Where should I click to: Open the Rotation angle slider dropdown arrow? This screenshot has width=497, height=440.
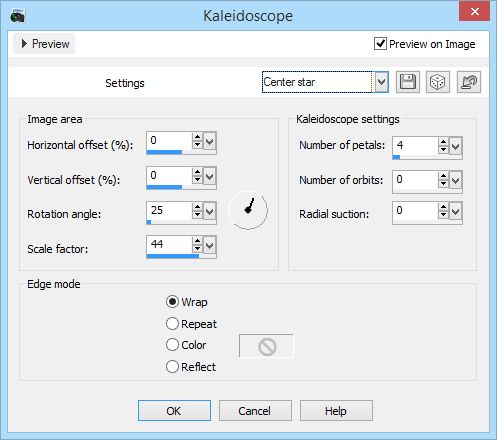209,211
